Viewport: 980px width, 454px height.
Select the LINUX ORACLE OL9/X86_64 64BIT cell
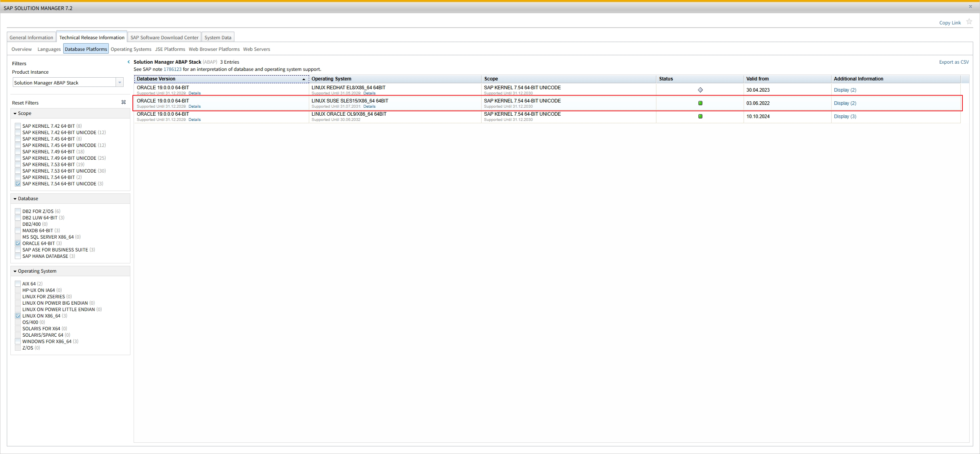[x=395, y=117]
